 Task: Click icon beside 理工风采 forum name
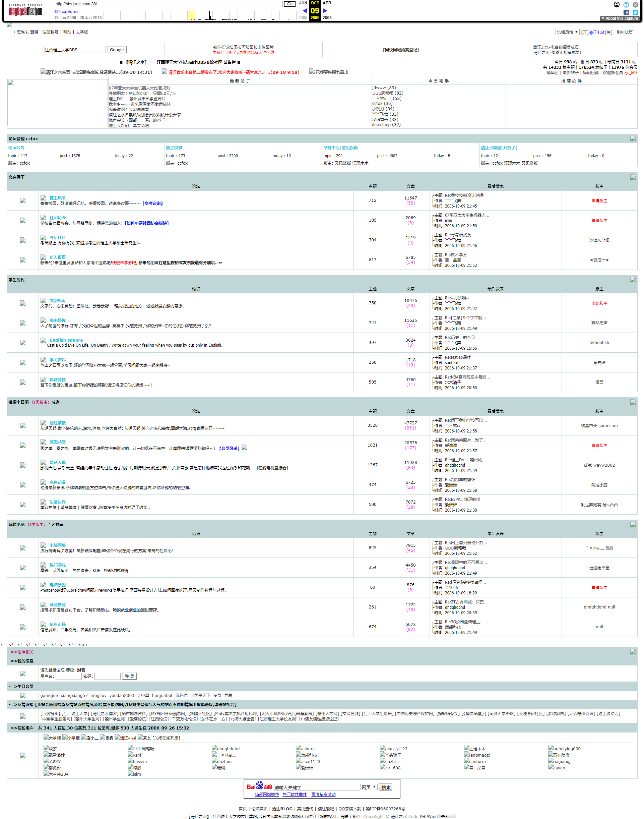pos(43,198)
